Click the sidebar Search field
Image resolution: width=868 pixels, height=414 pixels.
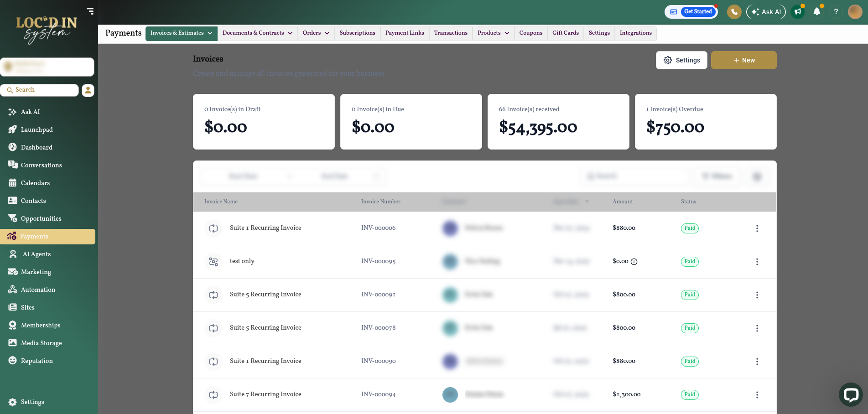[40, 90]
